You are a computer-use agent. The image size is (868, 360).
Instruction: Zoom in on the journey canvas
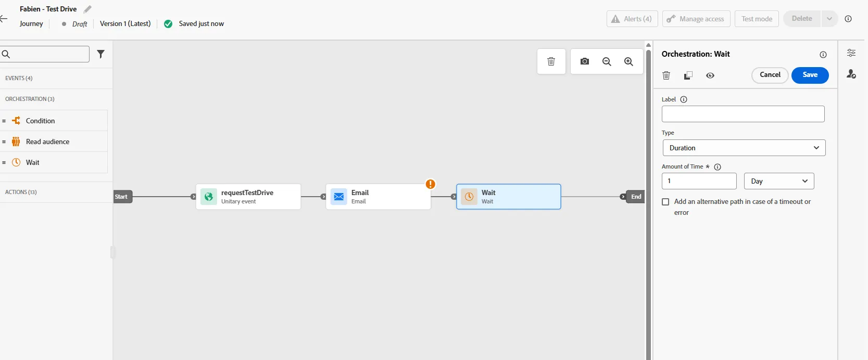click(629, 61)
